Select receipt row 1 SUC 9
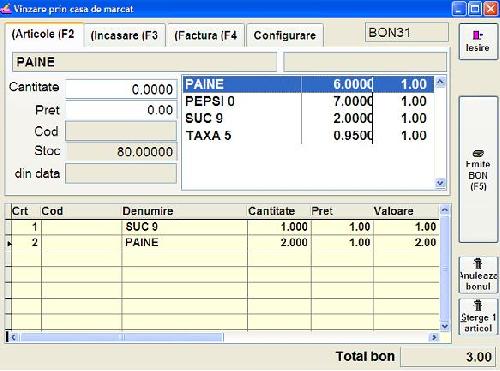The width and height of the screenshot is (500, 371). tap(222, 227)
